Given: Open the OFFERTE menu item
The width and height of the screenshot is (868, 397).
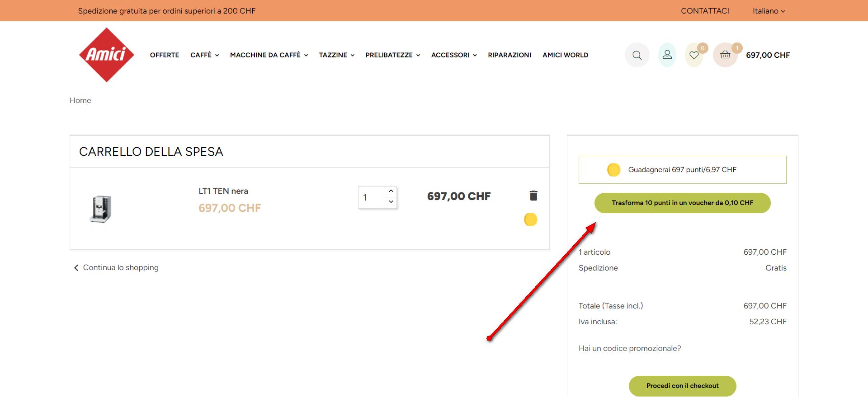Looking at the screenshot, I should (165, 55).
